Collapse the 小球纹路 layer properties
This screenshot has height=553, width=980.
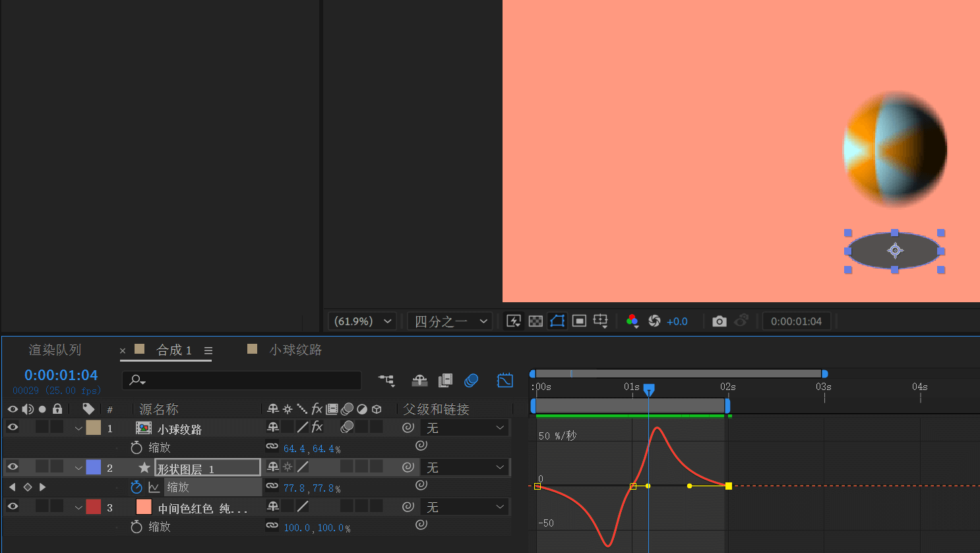coord(78,428)
